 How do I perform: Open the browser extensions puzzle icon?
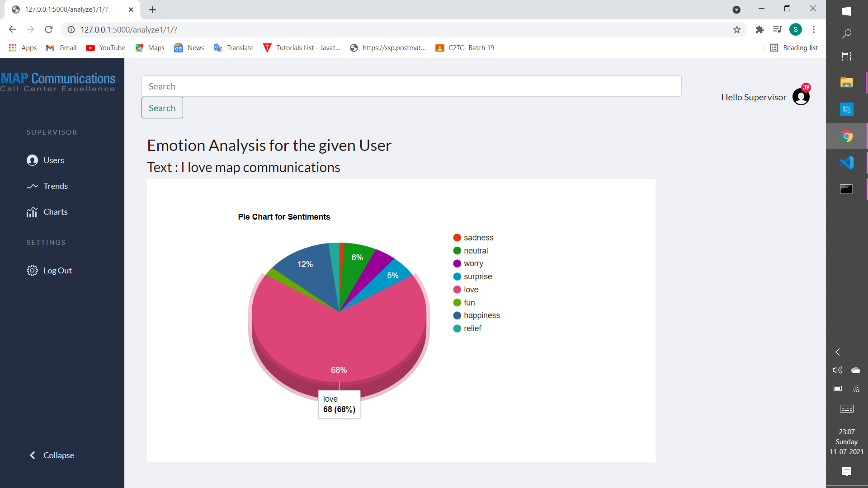click(x=759, y=29)
